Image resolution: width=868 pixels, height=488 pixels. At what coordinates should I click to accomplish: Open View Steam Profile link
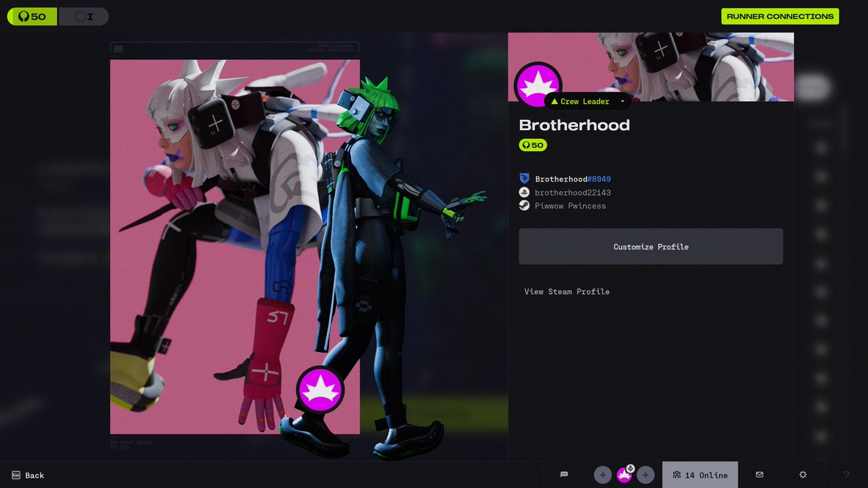click(567, 291)
